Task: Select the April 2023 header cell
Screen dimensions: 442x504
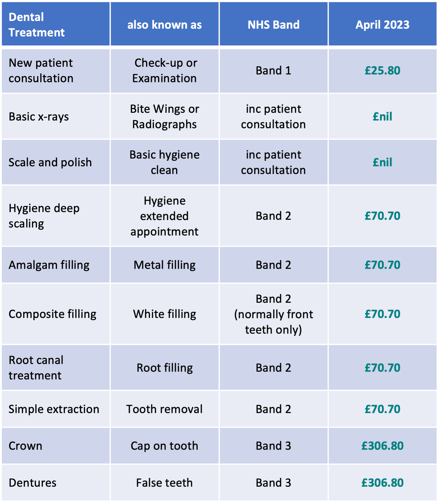Action: (382, 24)
